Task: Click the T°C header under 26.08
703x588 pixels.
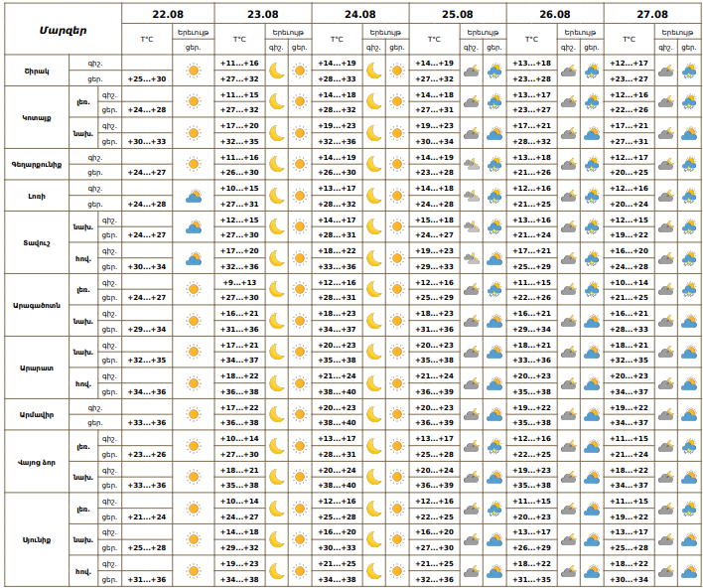Action: coord(531,39)
